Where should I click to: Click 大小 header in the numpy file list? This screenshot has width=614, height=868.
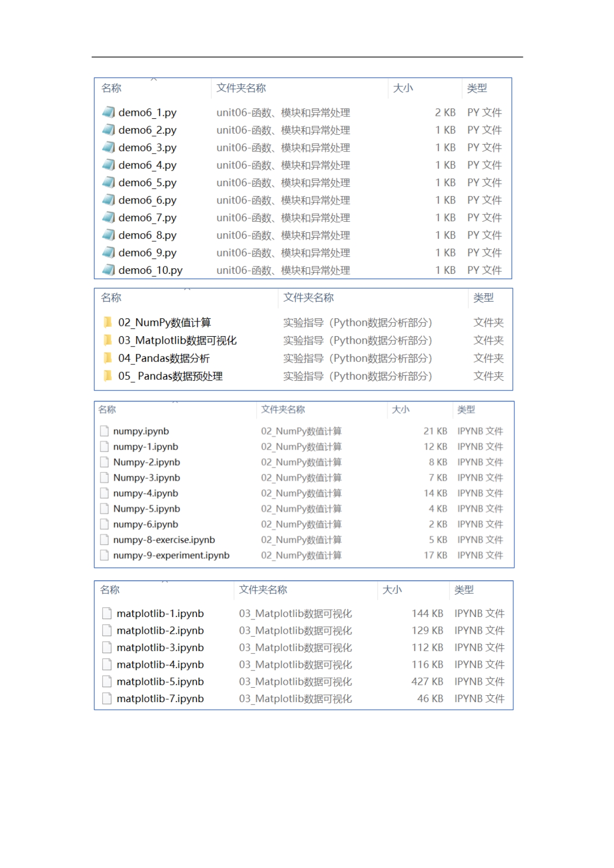point(401,409)
